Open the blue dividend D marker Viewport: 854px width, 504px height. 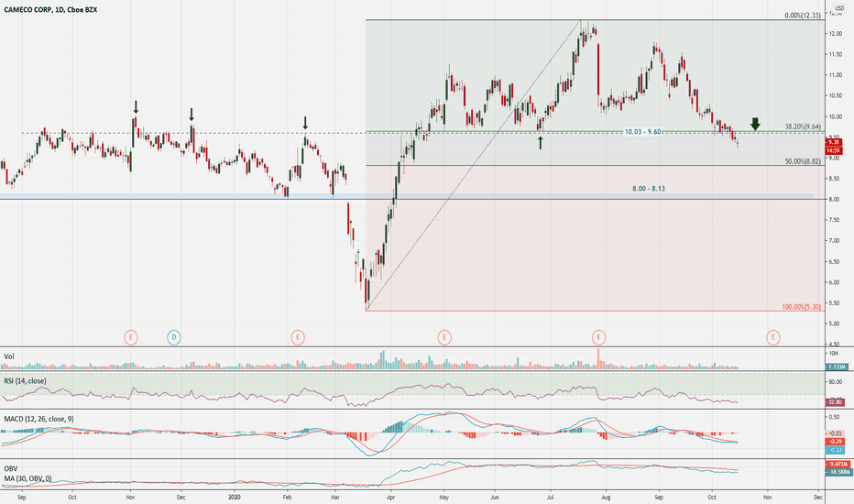(174, 338)
